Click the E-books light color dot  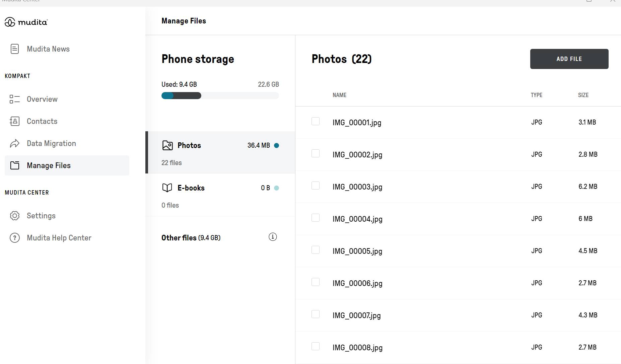(x=276, y=188)
